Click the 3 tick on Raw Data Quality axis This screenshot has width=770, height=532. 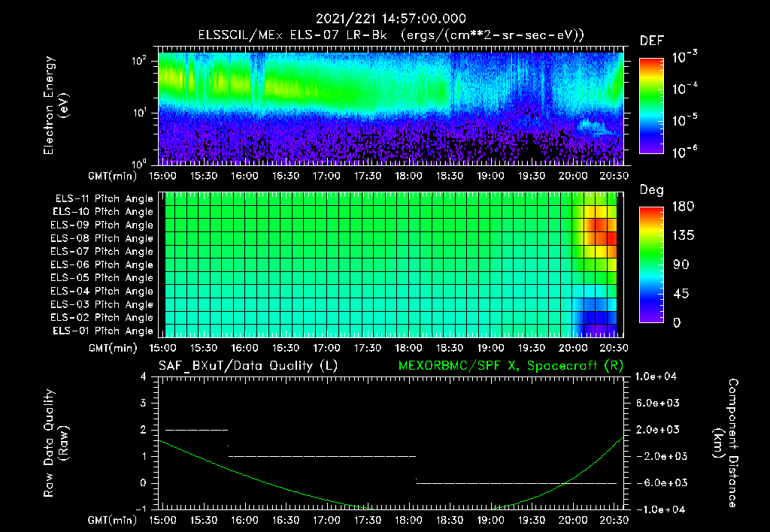pyautogui.click(x=143, y=403)
